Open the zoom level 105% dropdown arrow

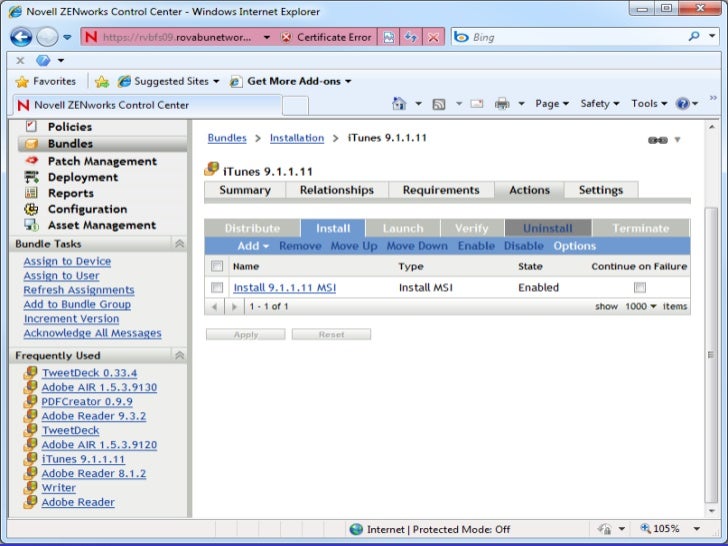696,528
